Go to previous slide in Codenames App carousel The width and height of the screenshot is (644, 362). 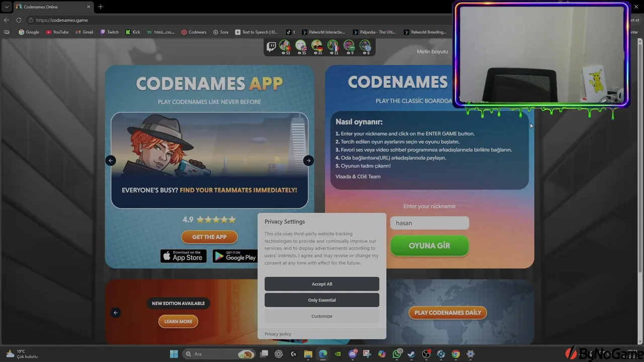coord(111,160)
